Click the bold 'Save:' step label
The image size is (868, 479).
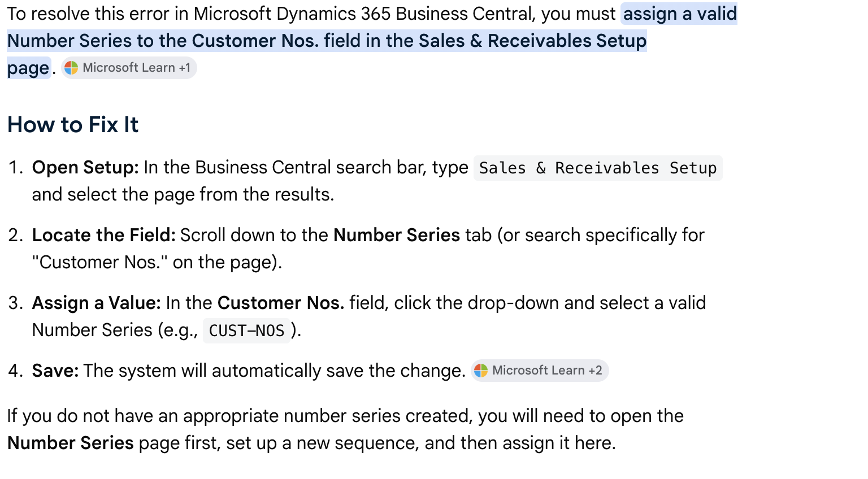coord(55,371)
